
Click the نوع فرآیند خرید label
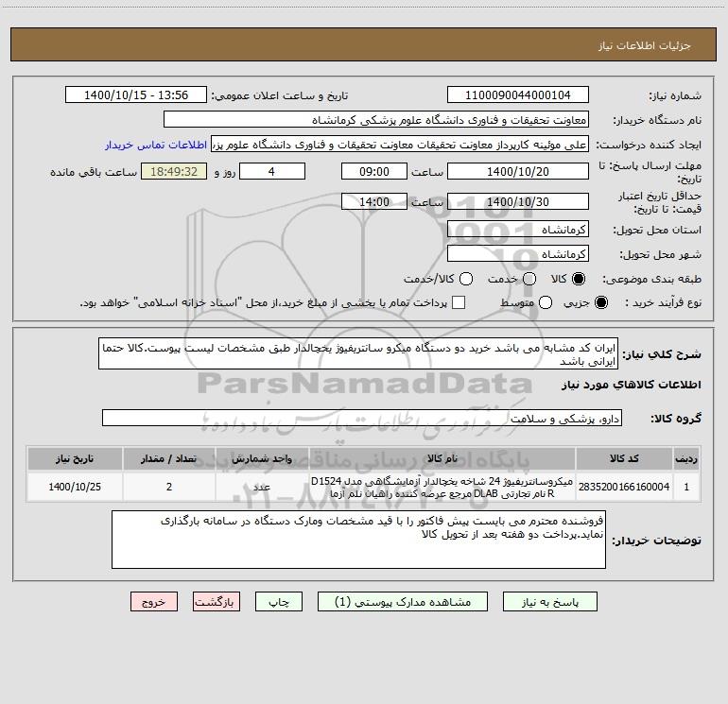pyautogui.click(x=663, y=303)
